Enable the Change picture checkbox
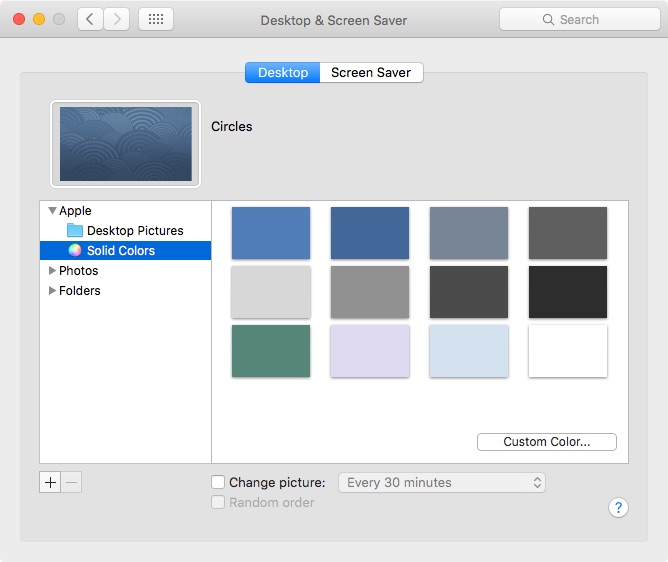 218,482
